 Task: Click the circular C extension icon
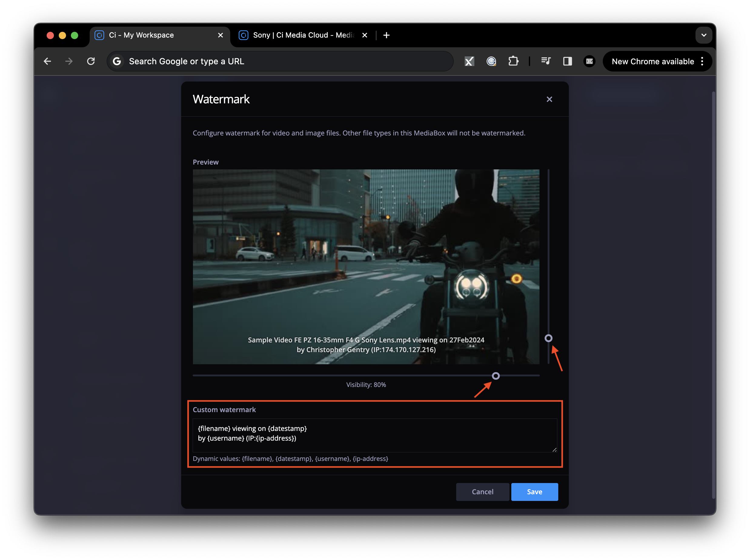[x=491, y=61]
